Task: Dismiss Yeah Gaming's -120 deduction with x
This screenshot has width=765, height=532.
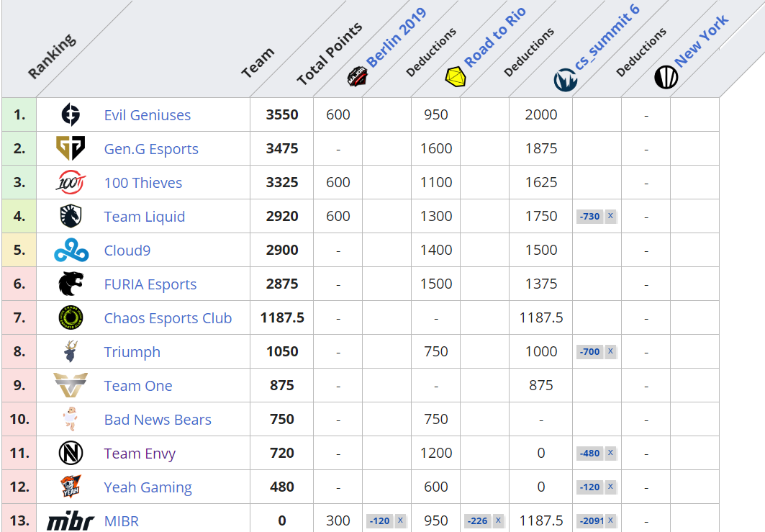Action: [610, 487]
